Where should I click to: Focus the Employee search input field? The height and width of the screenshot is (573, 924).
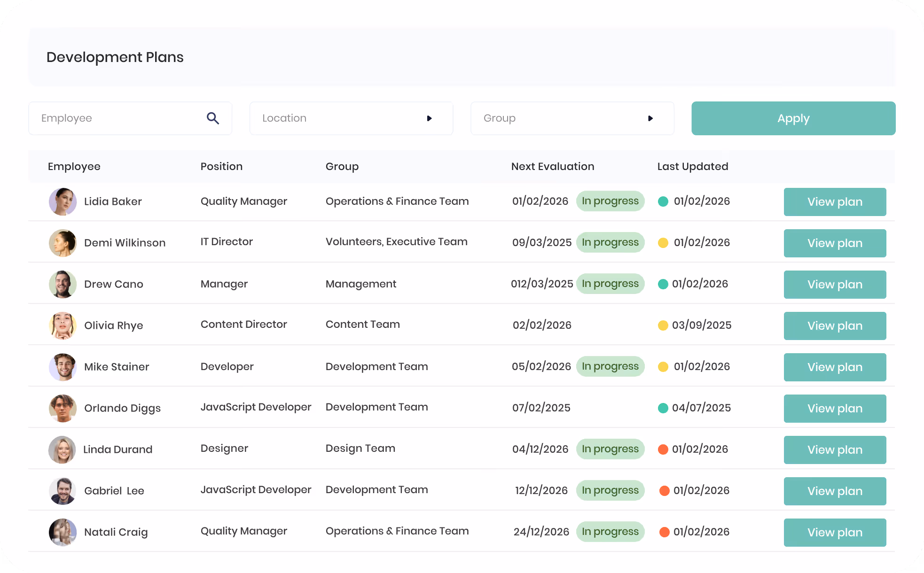(130, 118)
